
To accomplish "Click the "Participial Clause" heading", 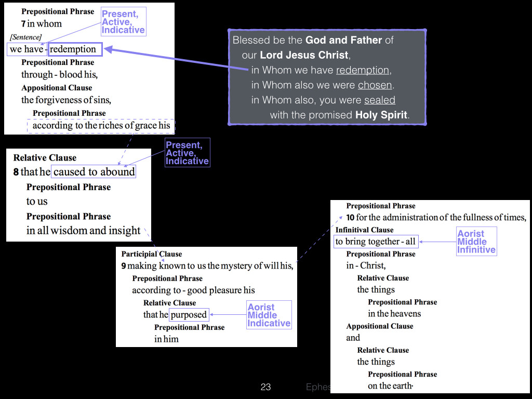I will (151, 254).
